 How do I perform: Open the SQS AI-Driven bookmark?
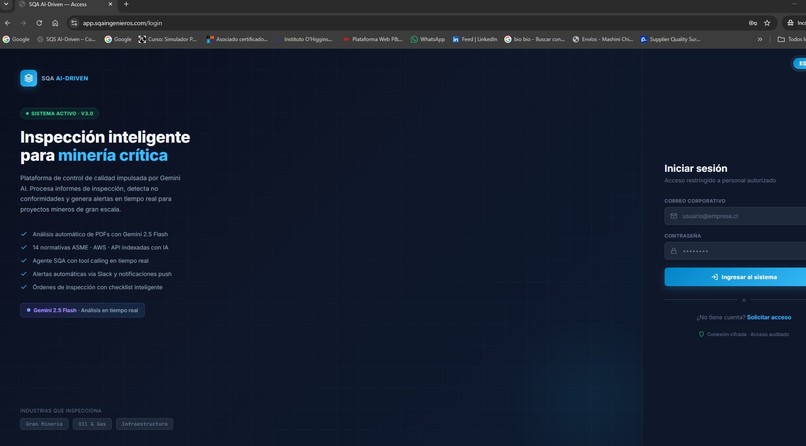(x=66, y=39)
